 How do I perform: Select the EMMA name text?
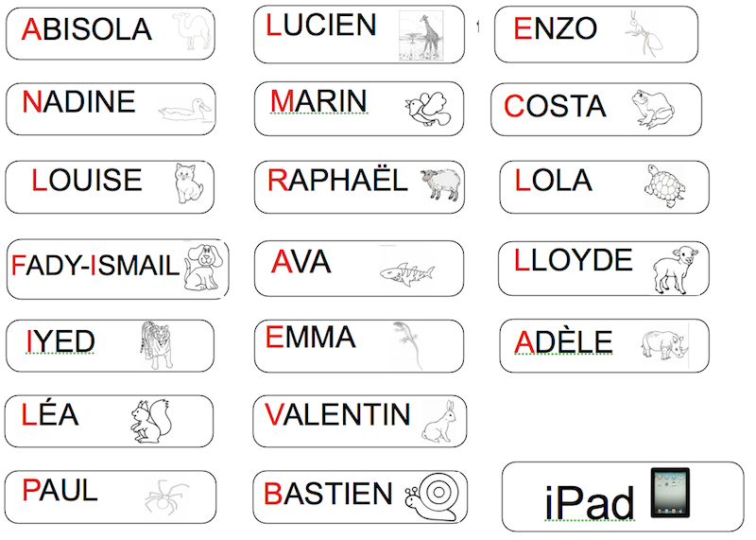tap(311, 337)
